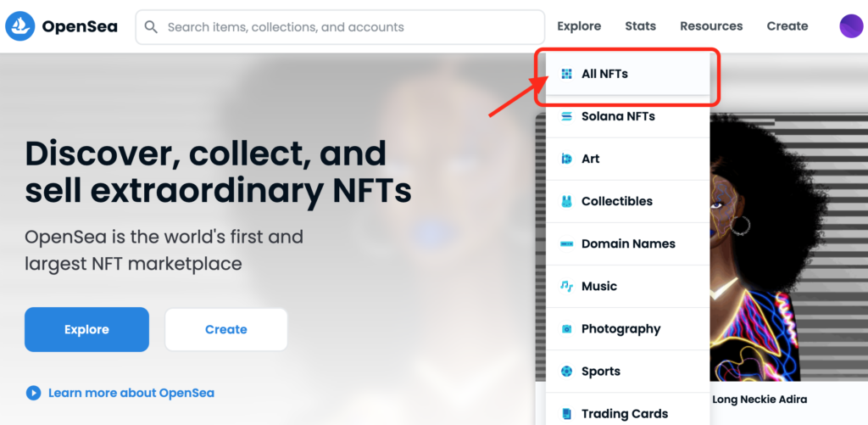Click the Trading Cards icon

[566, 414]
